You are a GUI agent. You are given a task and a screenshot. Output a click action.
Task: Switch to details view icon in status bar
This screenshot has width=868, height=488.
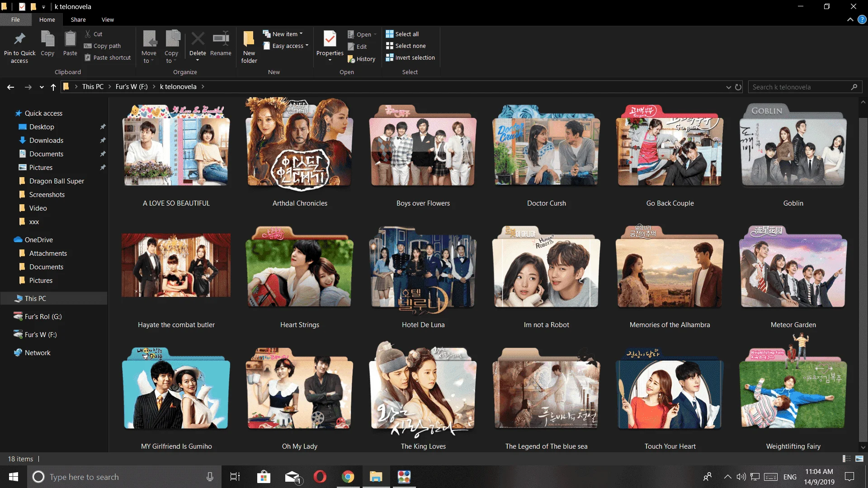pyautogui.click(x=847, y=459)
